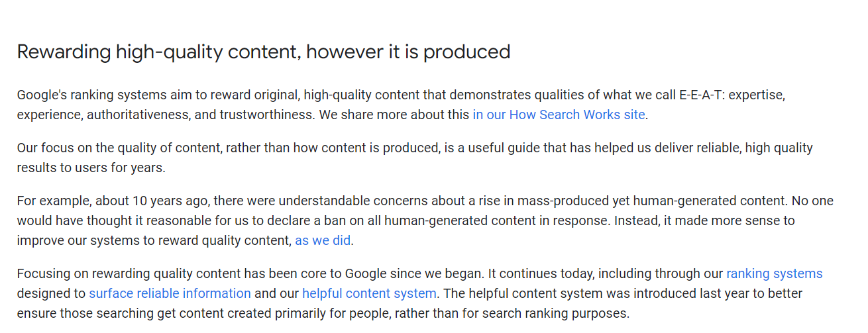The image size is (868, 333).
Task: Click the text 'results to users for years.'
Action: pos(91,167)
